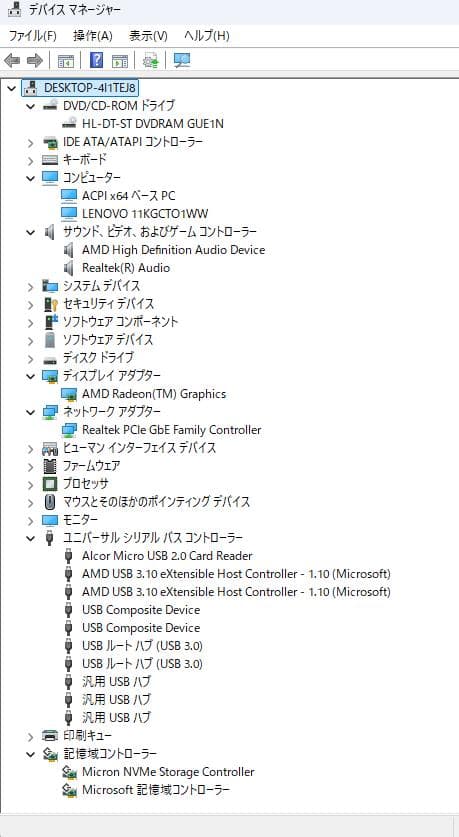Viewport: 459px width, 837px height.
Task: Click the ディスク ドライブ disk icon
Action: click(x=50, y=359)
